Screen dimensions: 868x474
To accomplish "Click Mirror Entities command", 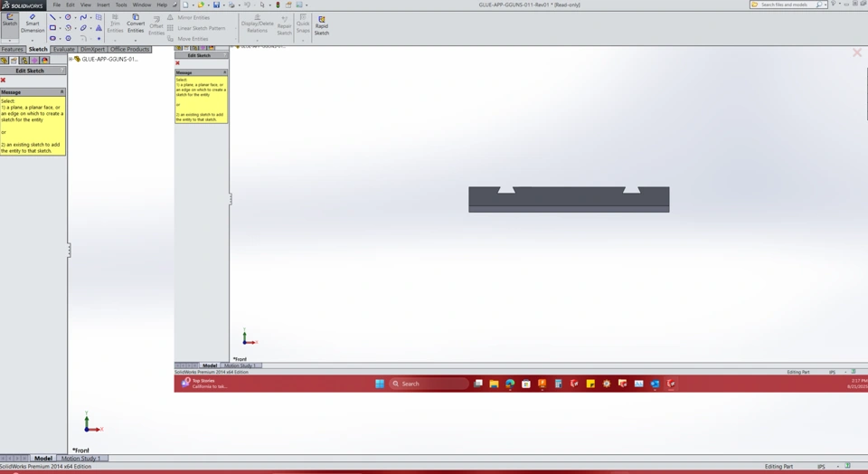I will tap(188, 18).
